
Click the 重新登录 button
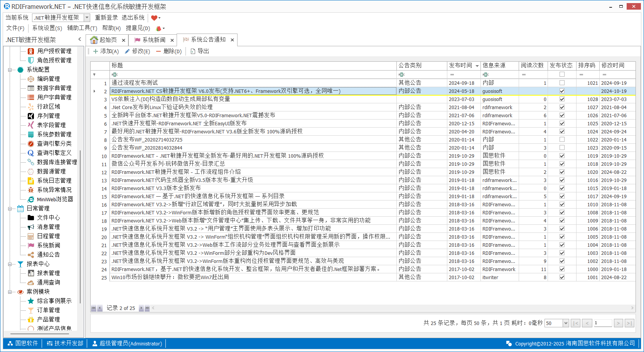pos(106,18)
